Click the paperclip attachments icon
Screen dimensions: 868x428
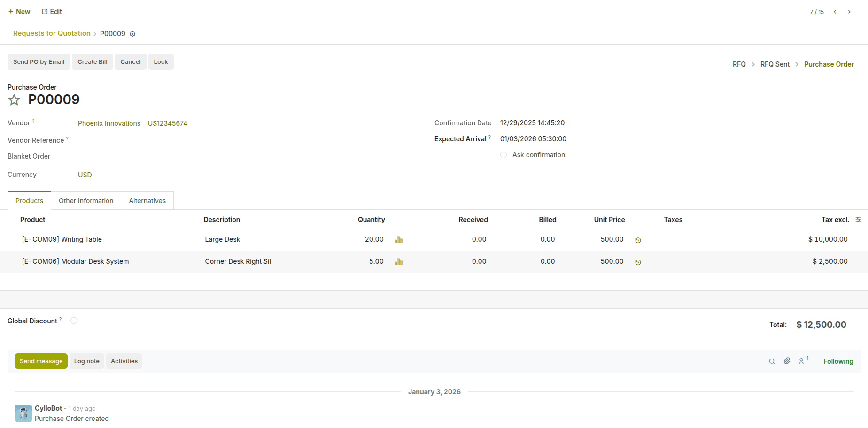(x=787, y=361)
